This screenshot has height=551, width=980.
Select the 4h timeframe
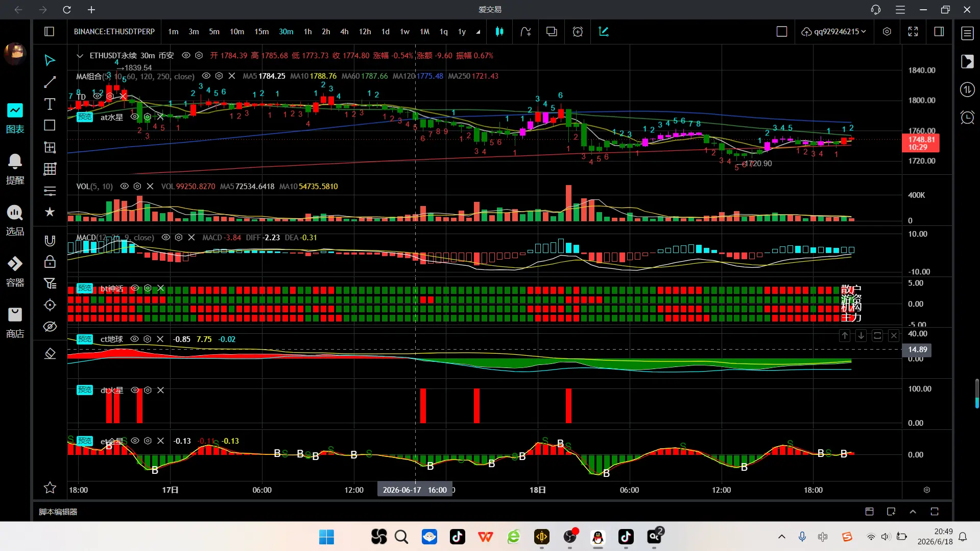click(x=344, y=32)
